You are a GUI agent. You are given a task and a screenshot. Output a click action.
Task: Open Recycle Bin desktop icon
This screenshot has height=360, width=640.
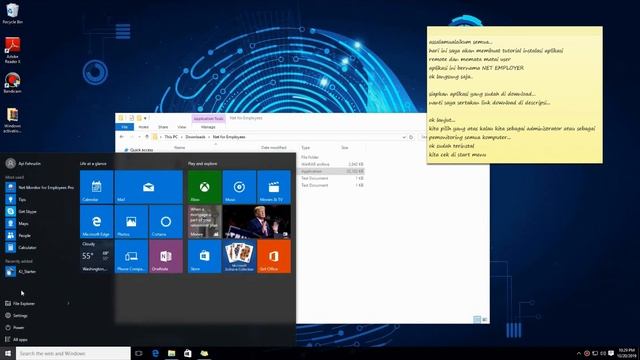point(12,13)
